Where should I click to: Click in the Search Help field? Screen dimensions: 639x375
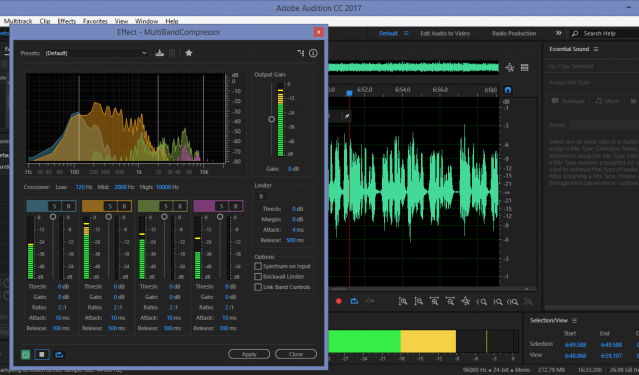tap(604, 33)
